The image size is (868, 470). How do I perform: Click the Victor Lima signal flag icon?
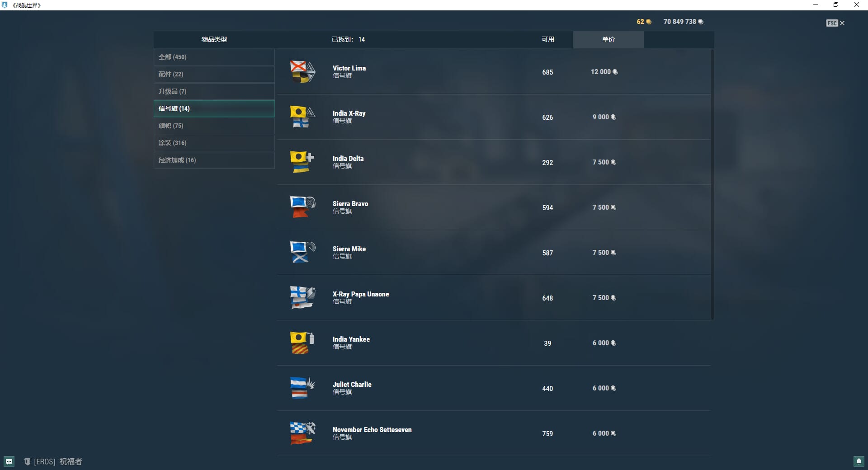point(302,72)
